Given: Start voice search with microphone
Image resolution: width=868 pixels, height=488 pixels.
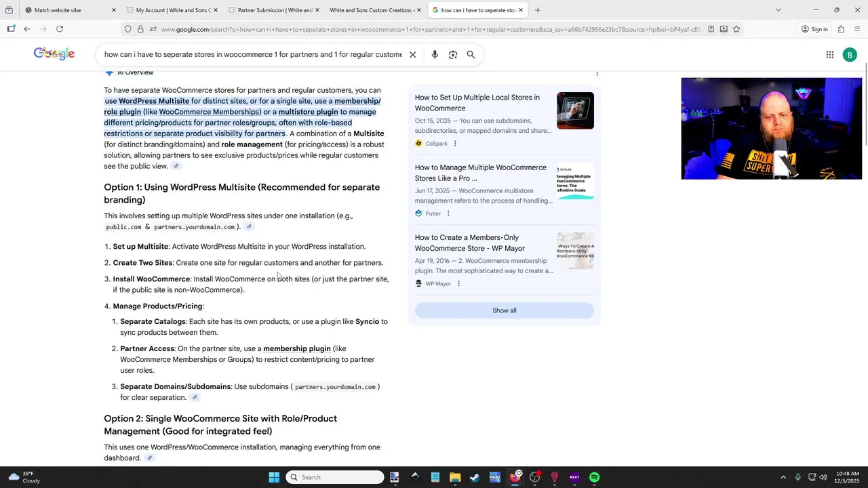Looking at the screenshot, I should 435,55.
